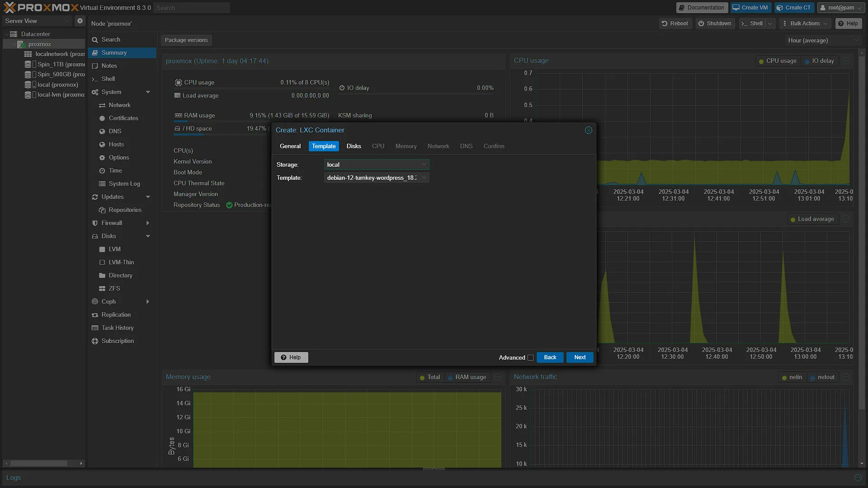Click the Server View settings gear icon
The image size is (868, 488).
tap(80, 21)
